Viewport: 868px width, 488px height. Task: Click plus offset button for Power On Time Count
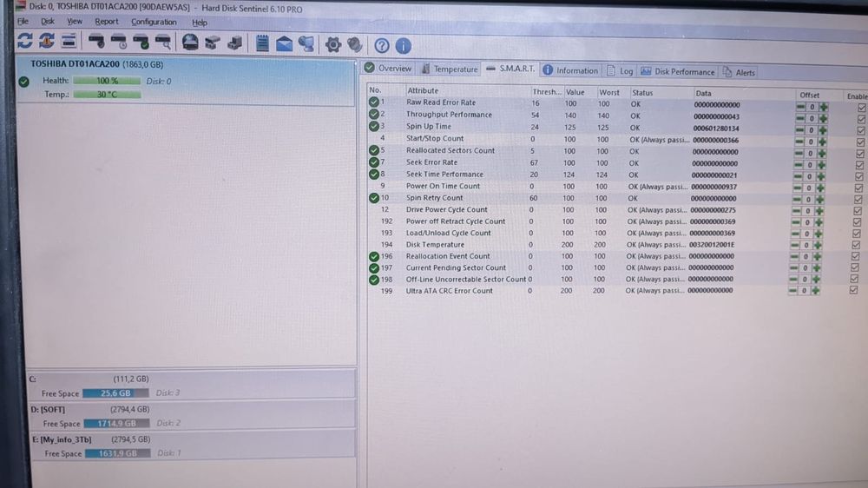coord(820,188)
